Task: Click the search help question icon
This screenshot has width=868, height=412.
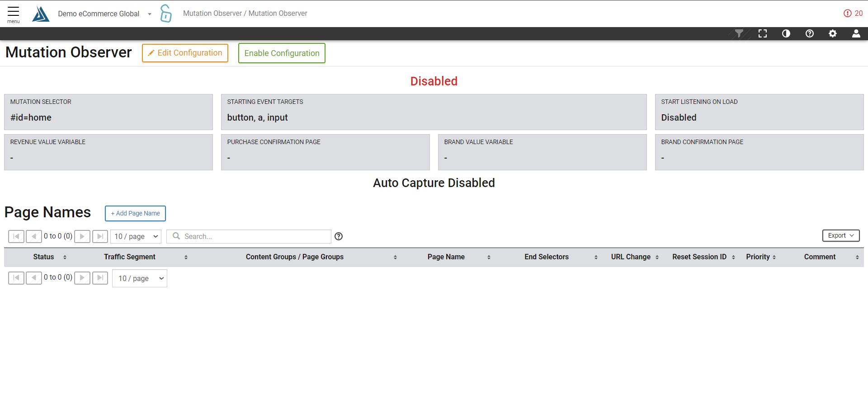Action: coord(338,236)
